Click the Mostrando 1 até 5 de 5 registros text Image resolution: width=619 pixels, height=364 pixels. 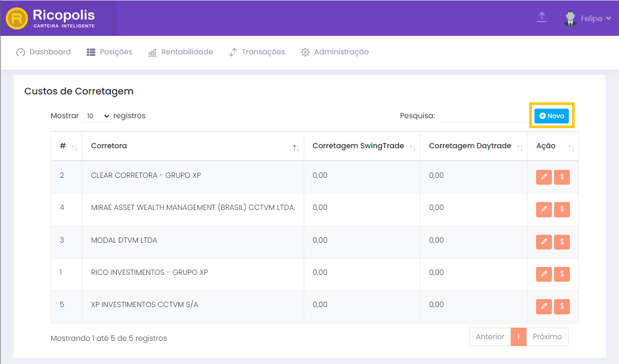click(x=109, y=338)
